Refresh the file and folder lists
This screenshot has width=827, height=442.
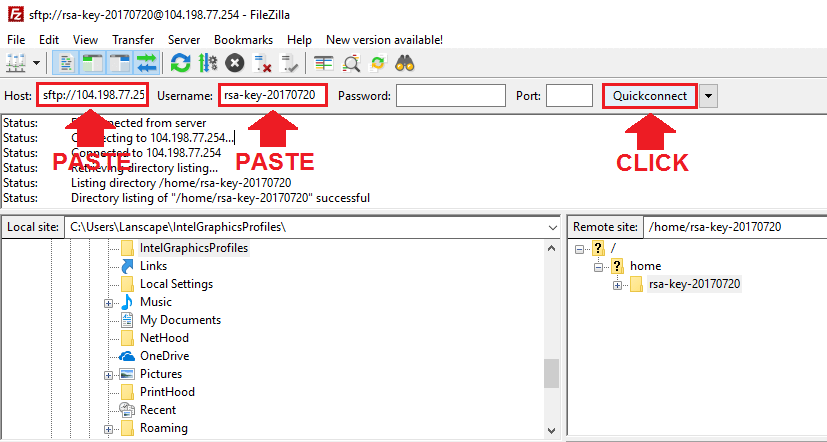click(180, 64)
